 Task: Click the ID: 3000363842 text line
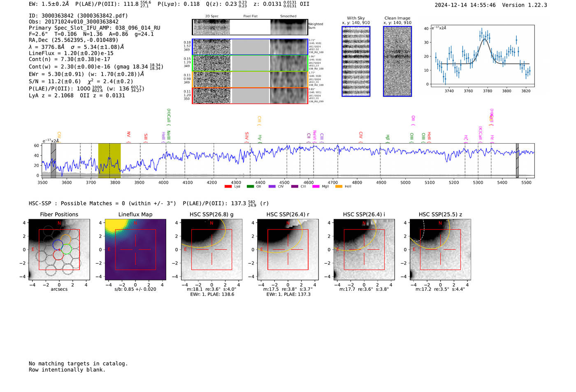point(78,16)
